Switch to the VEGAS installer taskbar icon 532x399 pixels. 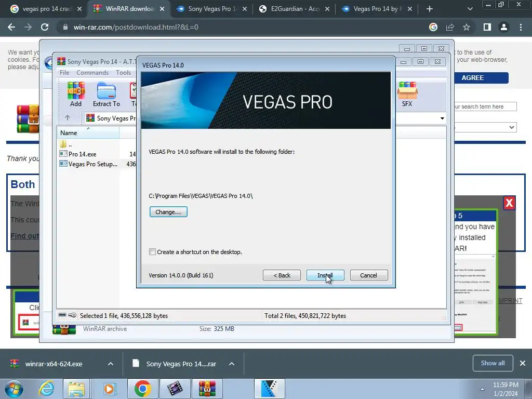(x=270, y=389)
